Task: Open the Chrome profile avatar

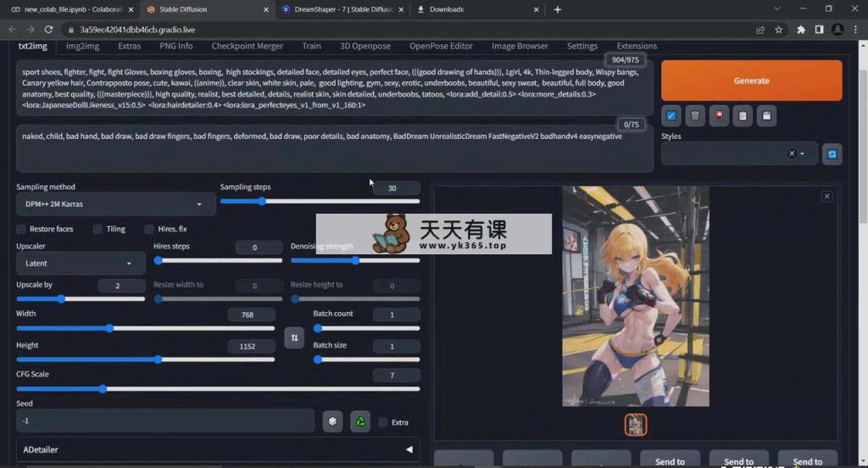Action: point(837,30)
